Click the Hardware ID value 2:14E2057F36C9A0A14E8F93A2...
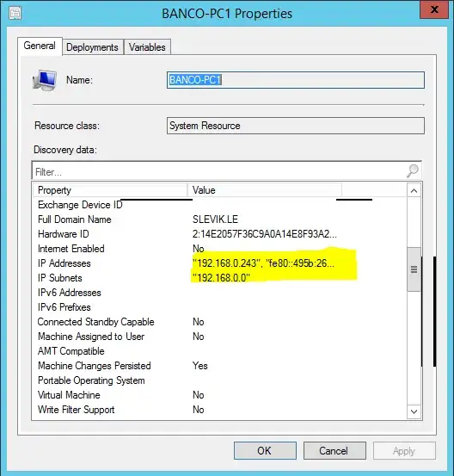 pyautogui.click(x=265, y=234)
